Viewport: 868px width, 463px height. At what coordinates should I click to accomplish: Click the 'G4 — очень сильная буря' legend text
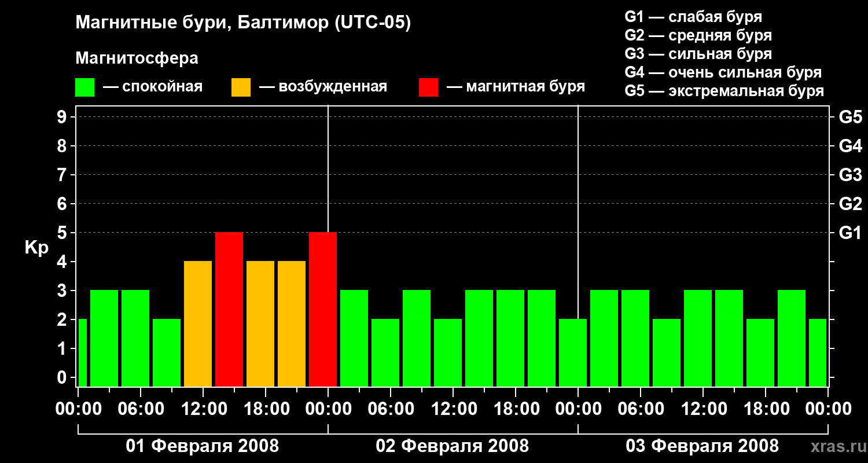click(x=723, y=72)
